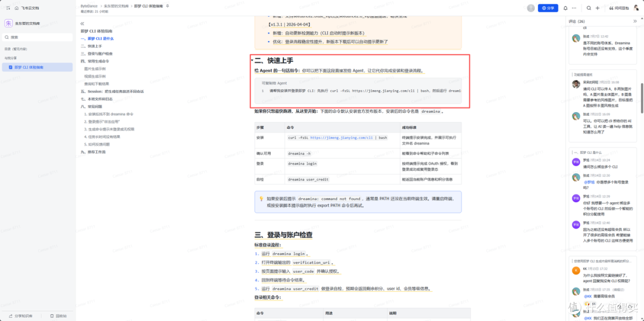Go to 五、Session outline heading
This screenshot has width=644, height=321.
[112, 91]
